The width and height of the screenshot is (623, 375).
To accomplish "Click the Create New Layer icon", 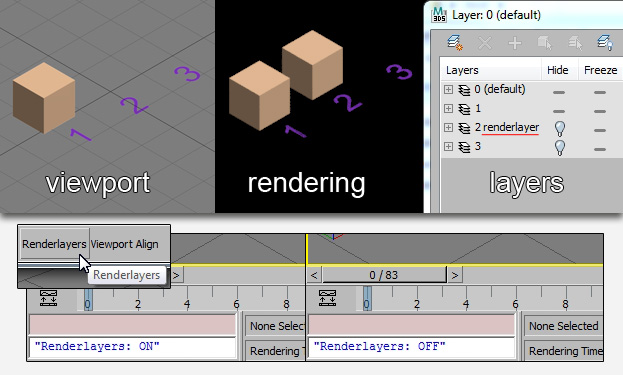I will coord(455,43).
